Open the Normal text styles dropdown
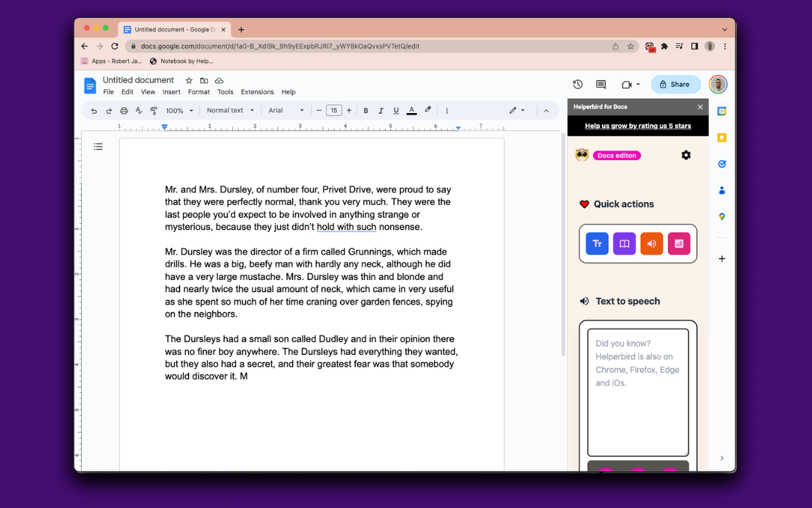 (230, 110)
